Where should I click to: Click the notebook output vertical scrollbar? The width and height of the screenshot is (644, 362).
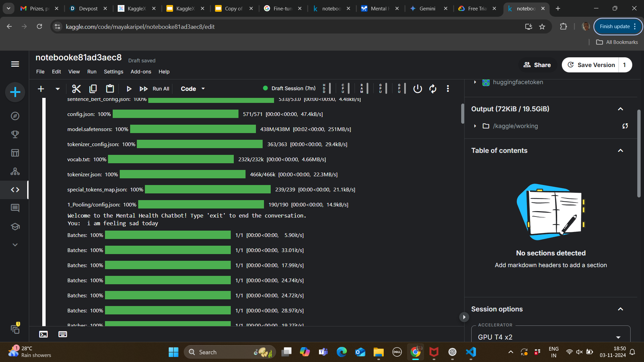[x=463, y=114]
